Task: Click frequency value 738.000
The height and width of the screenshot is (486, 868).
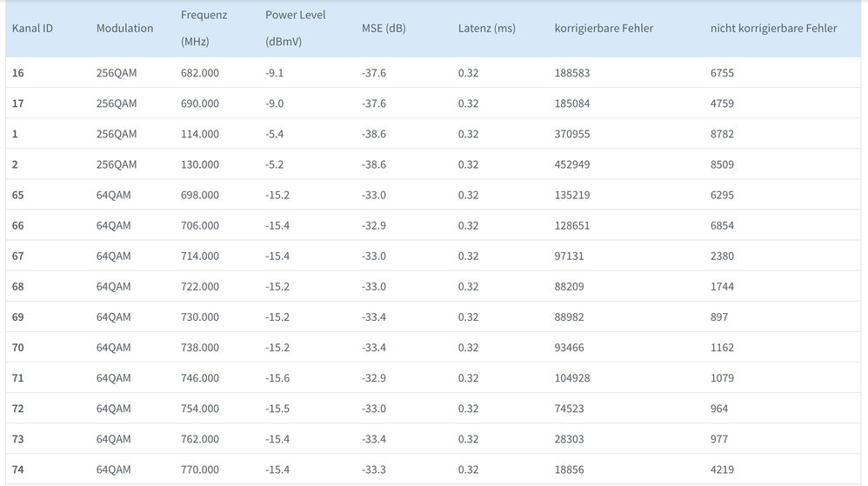Action: [x=200, y=347]
